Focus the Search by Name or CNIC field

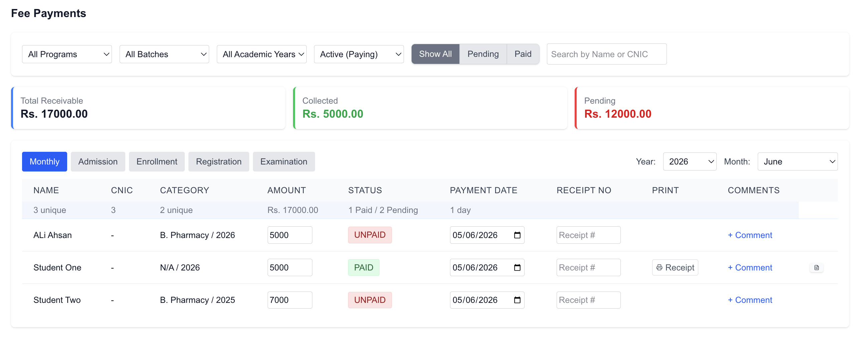(606, 54)
